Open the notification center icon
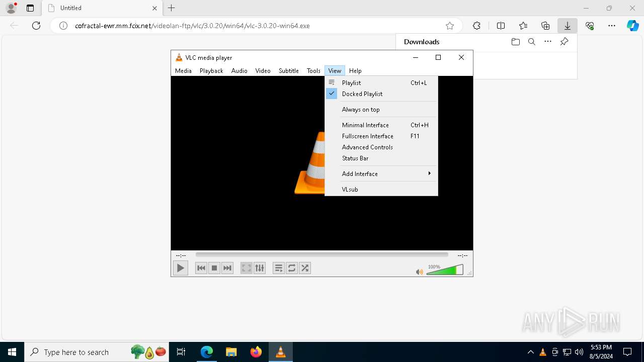Image resolution: width=644 pixels, height=362 pixels. point(627,352)
